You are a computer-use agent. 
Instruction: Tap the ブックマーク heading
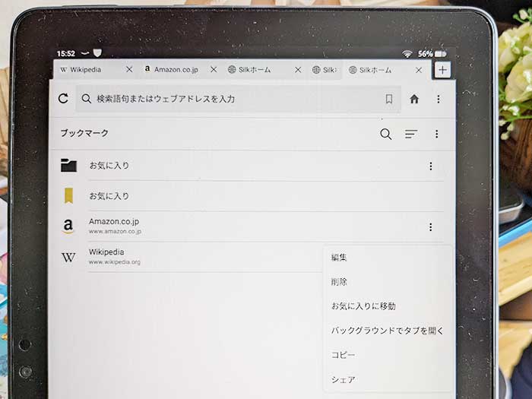pyautogui.click(x=84, y=133)
